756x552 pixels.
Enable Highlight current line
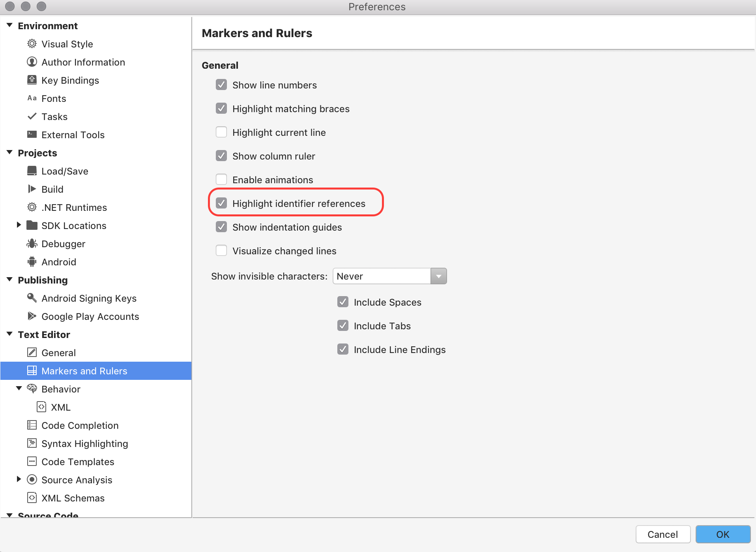(x=221, y=132)
